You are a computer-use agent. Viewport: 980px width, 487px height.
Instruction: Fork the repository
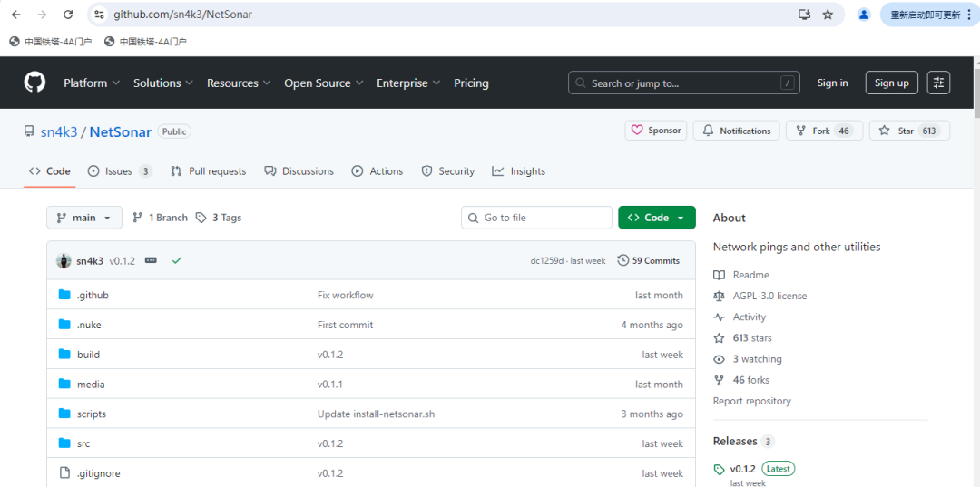824,131
